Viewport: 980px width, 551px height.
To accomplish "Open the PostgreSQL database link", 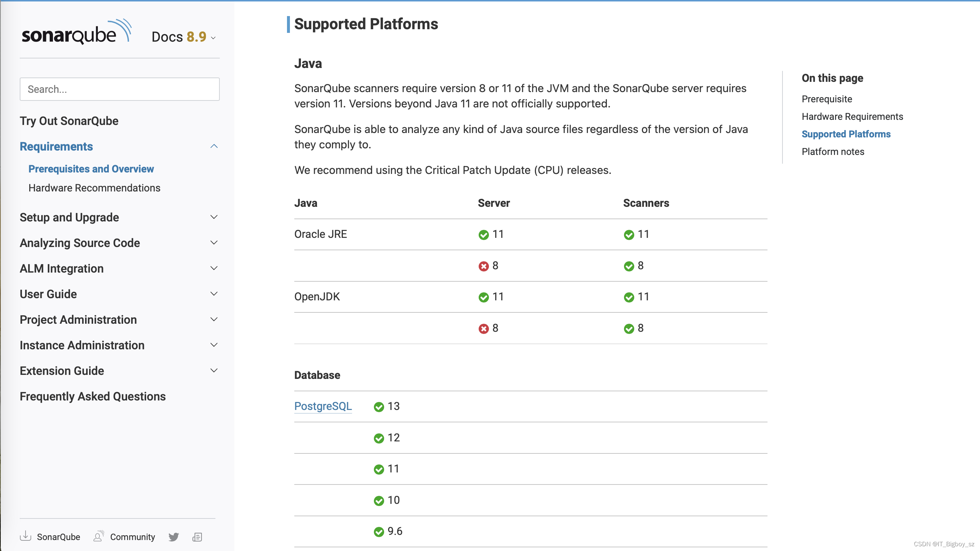I will [323, 406].
